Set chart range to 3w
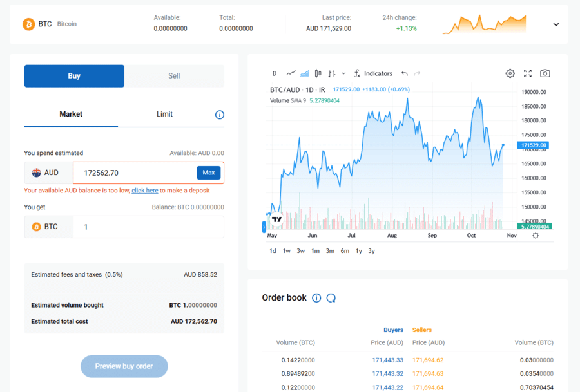 click(300, 251)
